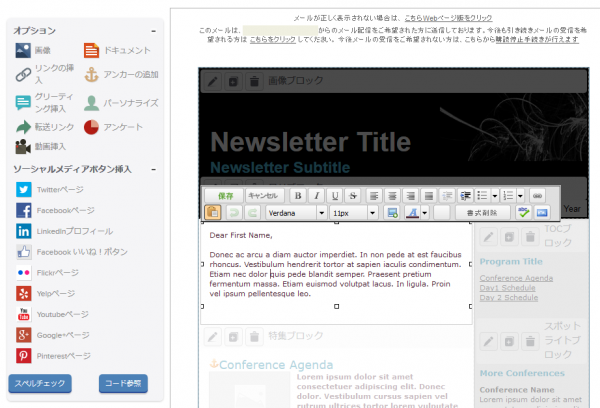Toggle bold formatting in editor toolbar
600x408 pixels.
coord(298,196)
